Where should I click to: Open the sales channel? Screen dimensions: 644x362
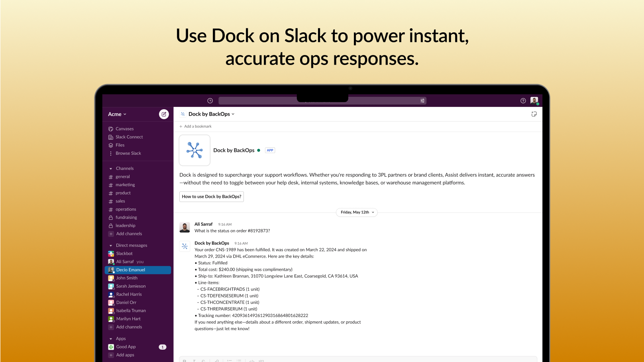(x=120, y=201)
